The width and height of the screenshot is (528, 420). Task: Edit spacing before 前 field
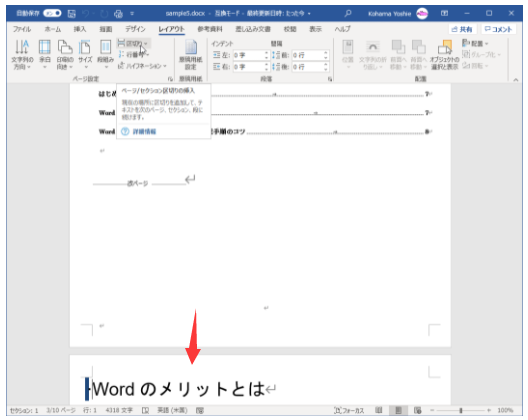click(307, 55)
